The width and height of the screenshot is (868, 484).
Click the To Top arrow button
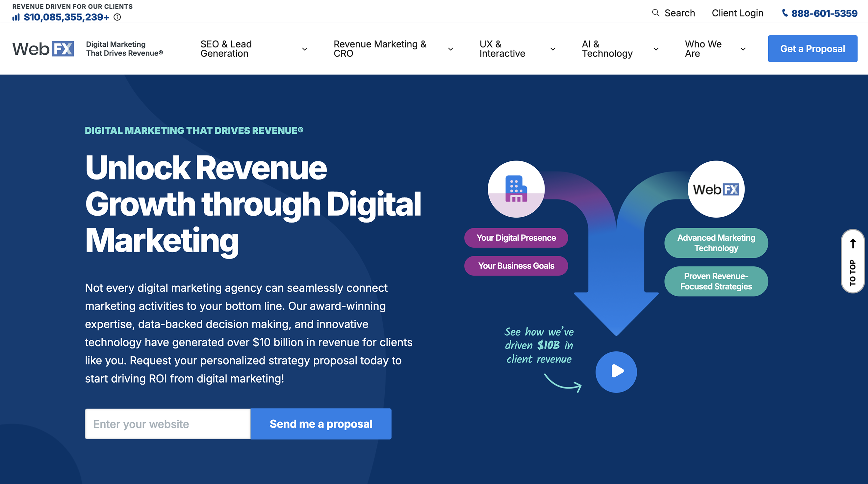[853, 261]
